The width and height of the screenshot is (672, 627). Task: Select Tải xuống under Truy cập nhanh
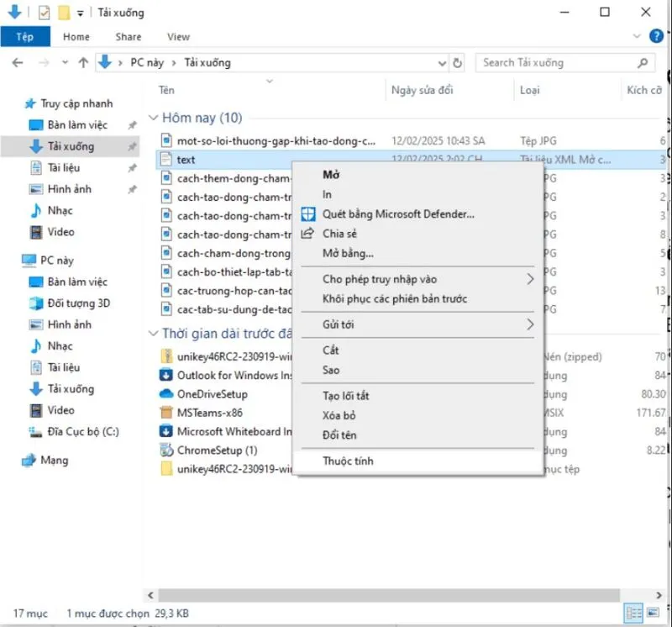click(x=71, y=146)
